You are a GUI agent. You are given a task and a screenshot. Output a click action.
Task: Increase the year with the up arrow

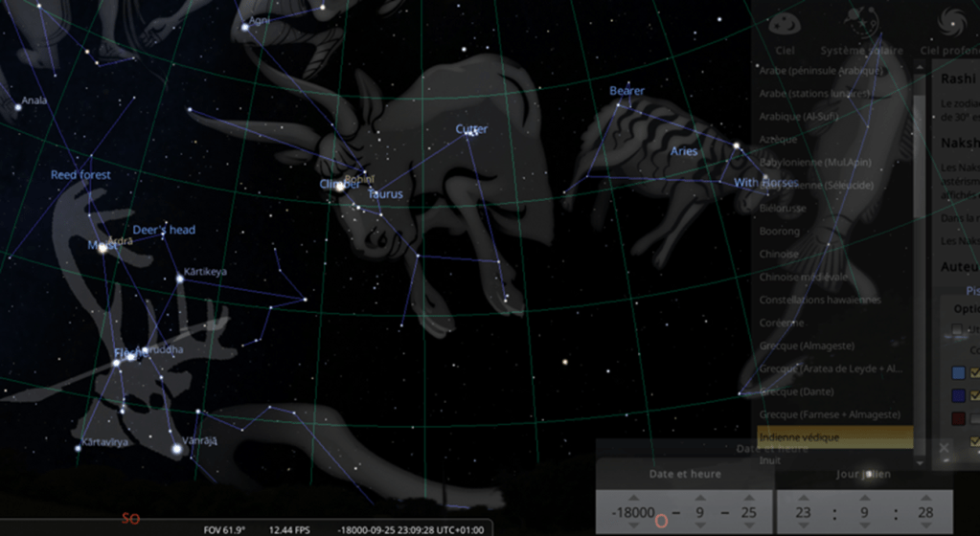click(632, 498)
